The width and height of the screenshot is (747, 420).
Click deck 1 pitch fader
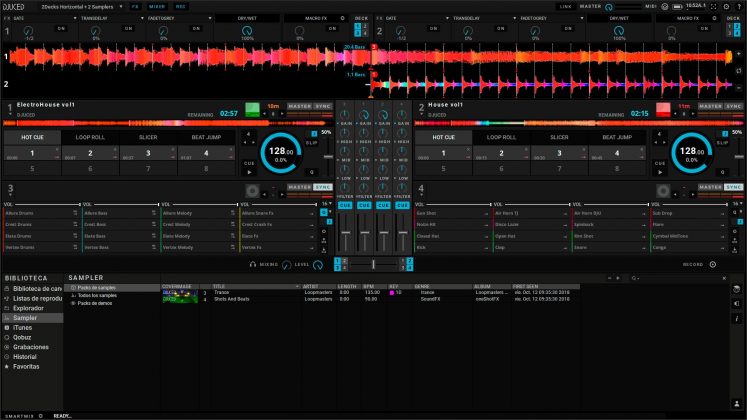(x=328, y=157)
